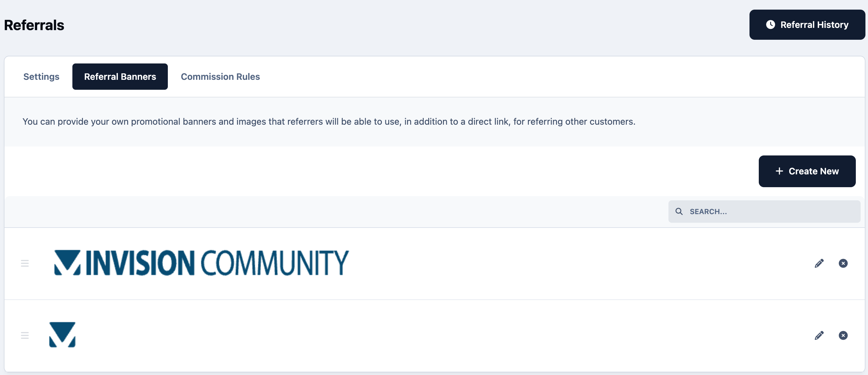Click the search magnifier icon

click(x=679, y=212)
